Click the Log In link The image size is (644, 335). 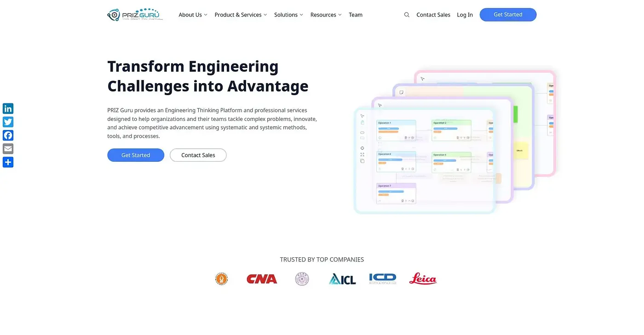[465, 15]
